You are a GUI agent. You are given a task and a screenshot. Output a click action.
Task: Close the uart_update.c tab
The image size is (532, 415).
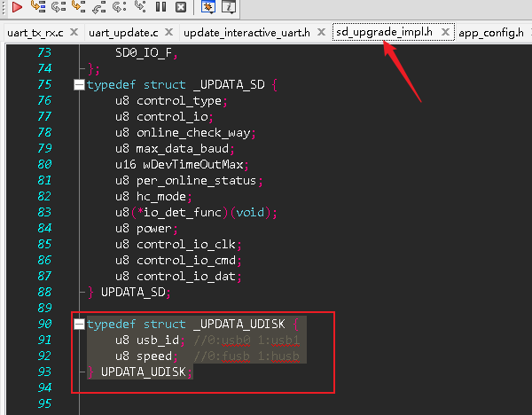(168, 32)
